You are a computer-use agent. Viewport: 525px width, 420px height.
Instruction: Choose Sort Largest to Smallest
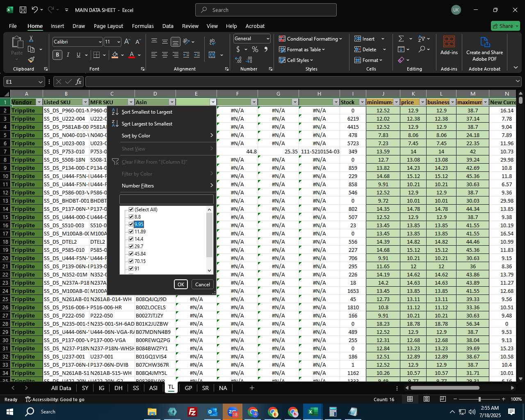(147, 123)
